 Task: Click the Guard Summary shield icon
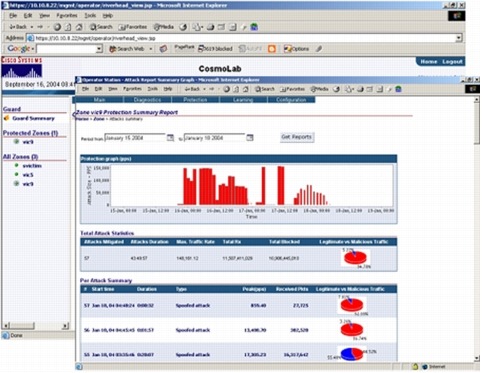click(x=7, y=118)
